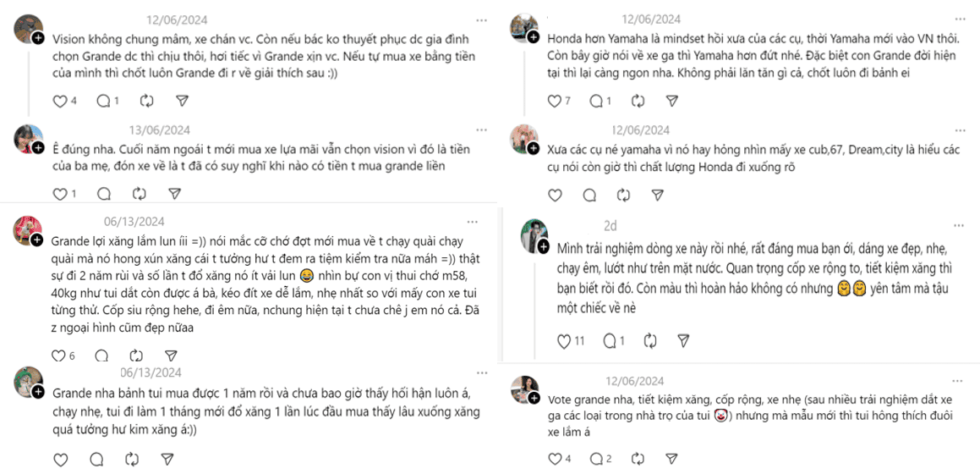
Task: Share the "Vote grande nha" comment
Action: (x=671, y=459)
